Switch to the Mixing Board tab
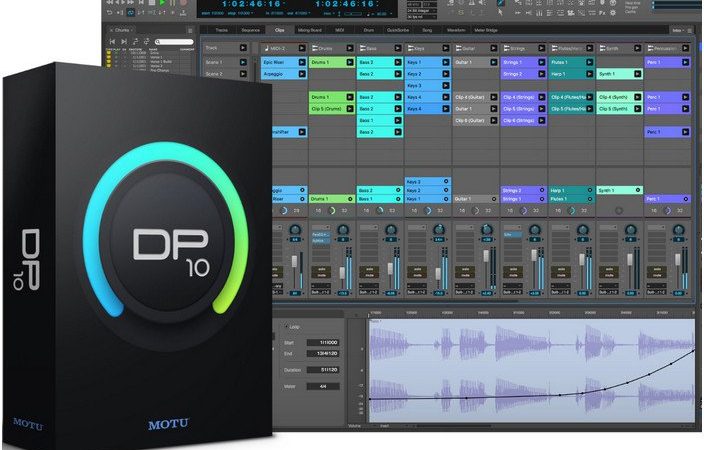 [x=310, y=30]
